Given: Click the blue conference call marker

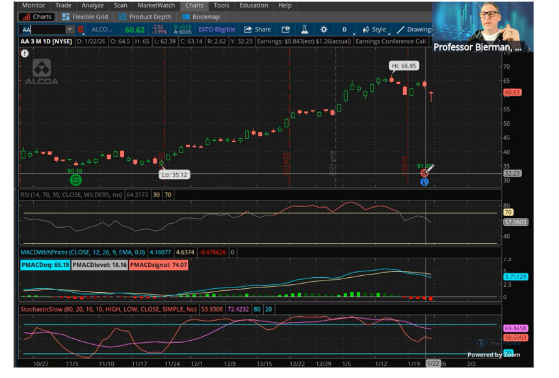Looking at the screenshot, I should pyautogui.click(x=424, y=182).
